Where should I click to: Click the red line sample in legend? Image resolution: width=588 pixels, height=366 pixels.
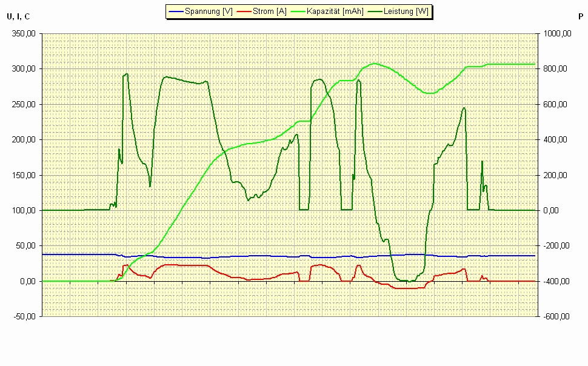point(244,12)
